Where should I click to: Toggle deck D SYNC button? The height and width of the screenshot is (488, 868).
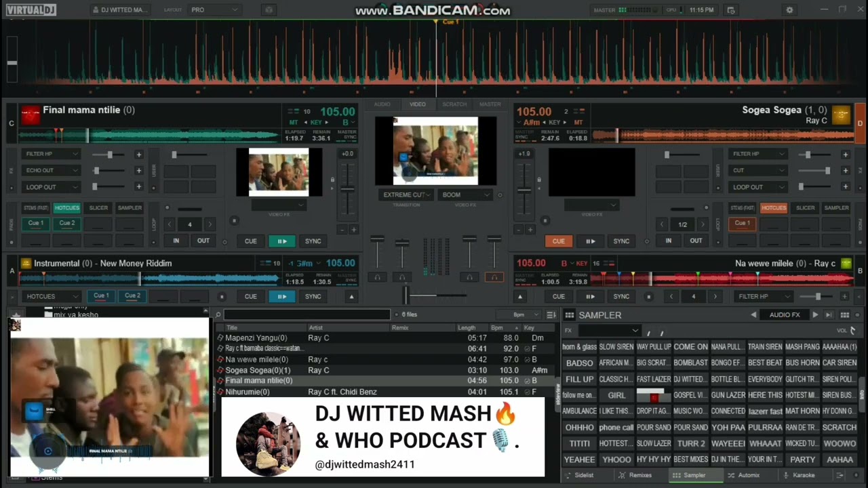click(x=621, y=241)
